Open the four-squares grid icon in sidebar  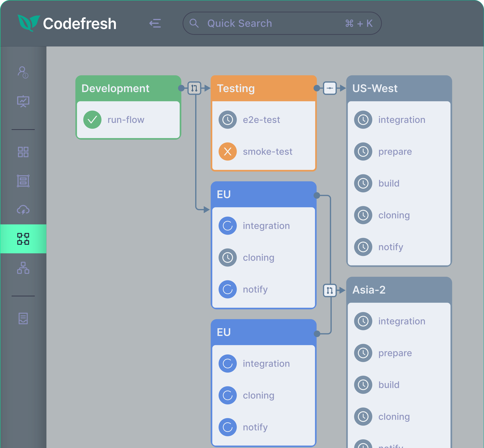pyautogui.click(x=23, y=152)
